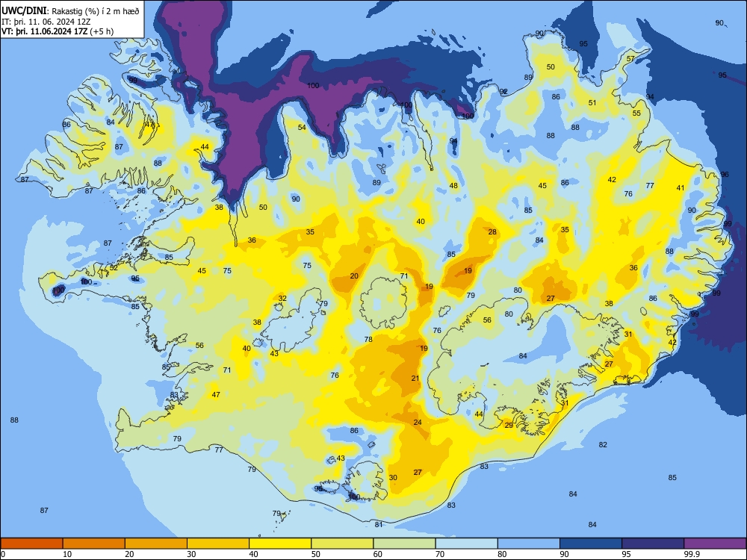Click the purple legend swatch above 99.9

tap(715, 544)
